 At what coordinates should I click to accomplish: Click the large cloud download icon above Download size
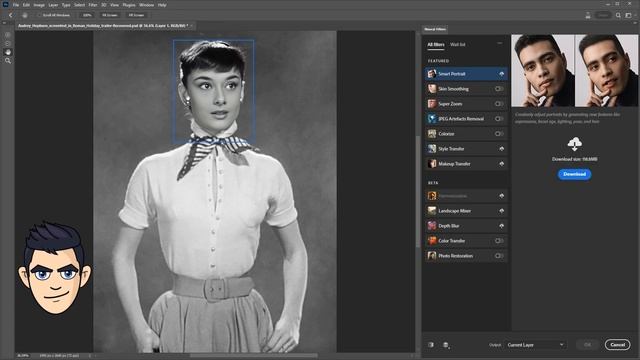tap(574, 144)
